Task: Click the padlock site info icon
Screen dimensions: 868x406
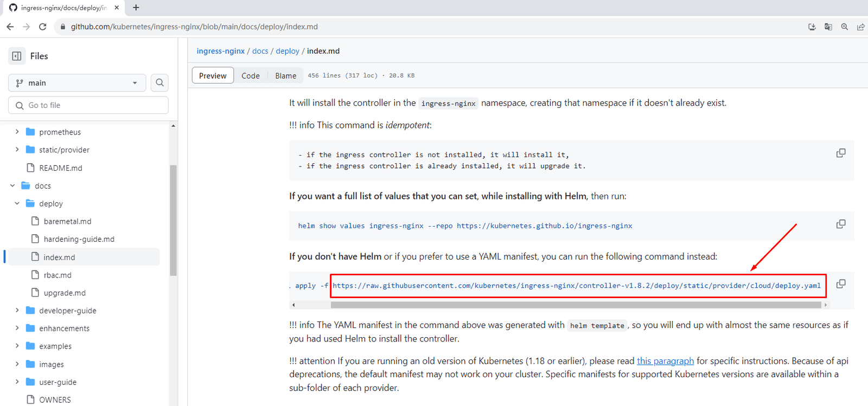Action: 63,27
